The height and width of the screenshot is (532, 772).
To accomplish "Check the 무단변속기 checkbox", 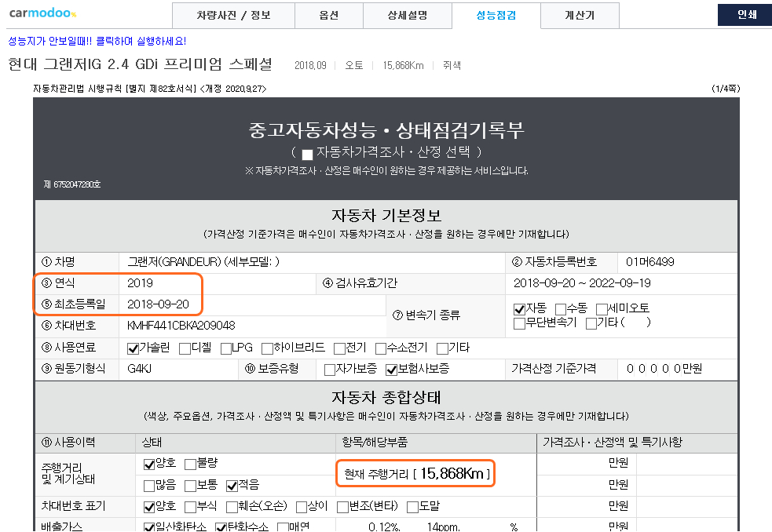I will pyautogui.click(x=519, y=323).
